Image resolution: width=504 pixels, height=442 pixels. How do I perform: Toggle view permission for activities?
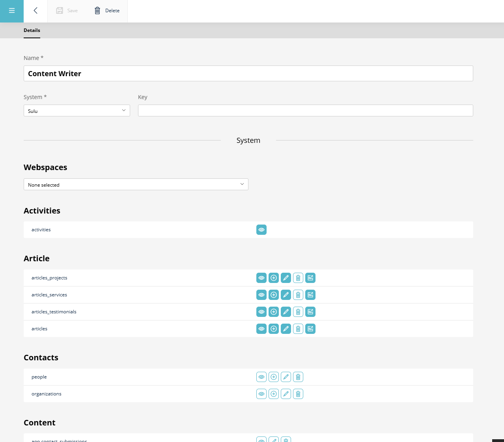261,230
